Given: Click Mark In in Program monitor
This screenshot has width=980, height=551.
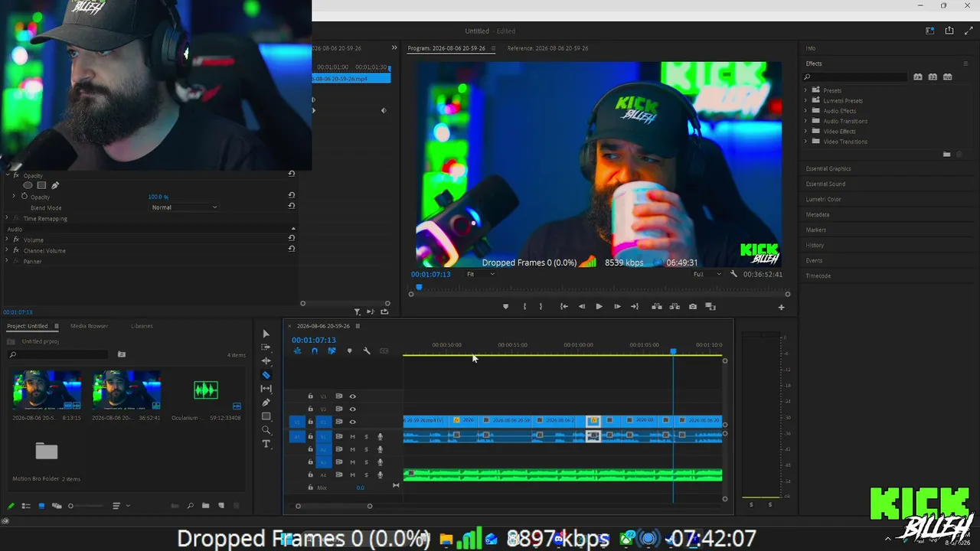Looking at the screenshot, I should (524, 307).
